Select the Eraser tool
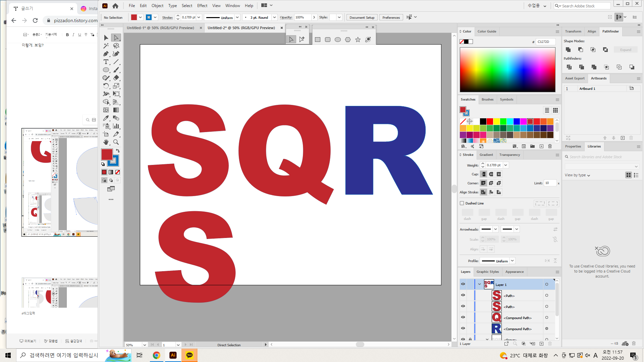 pyautogui.click(x=116, y=78)
